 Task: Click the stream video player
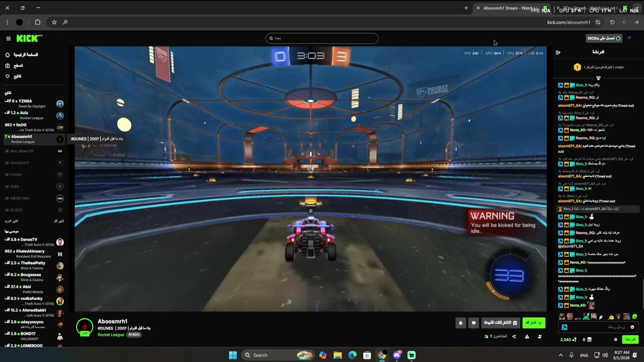click(x=310, y=179)
